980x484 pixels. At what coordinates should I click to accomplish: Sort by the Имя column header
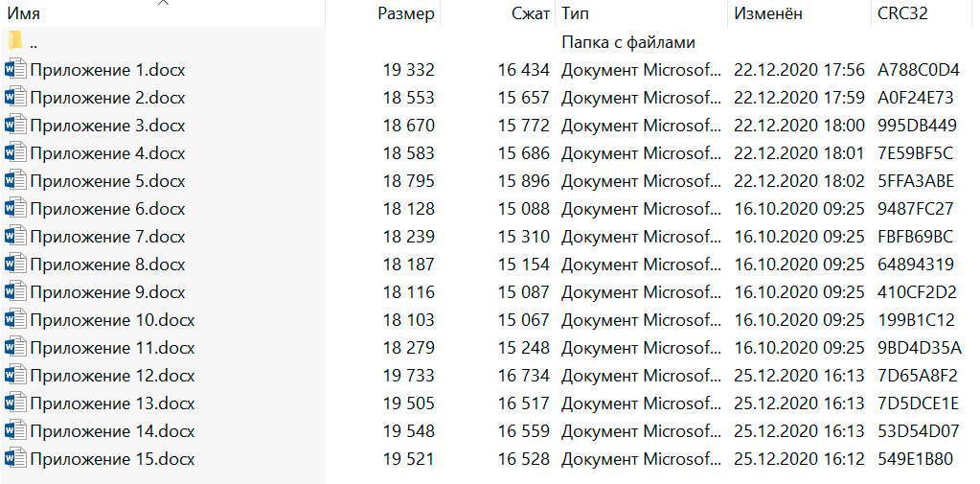coord(24,13)
